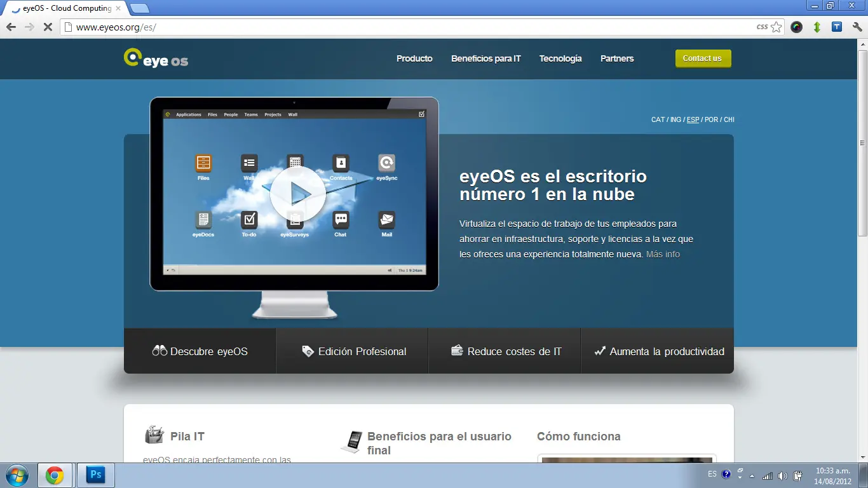Navigate to the Partners page
The image size is (868, 488).
617,58
